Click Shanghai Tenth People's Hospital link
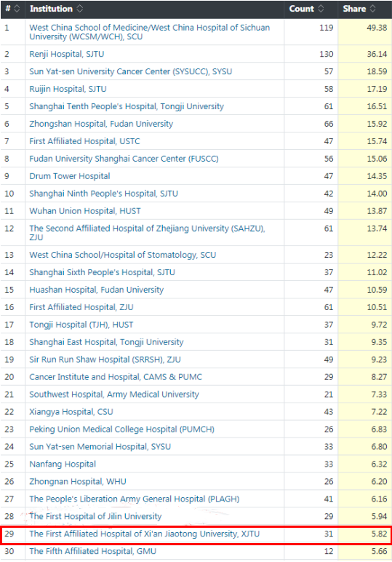Image resolution: width=392 pixels, height=562 pixels. pos(127,106)
